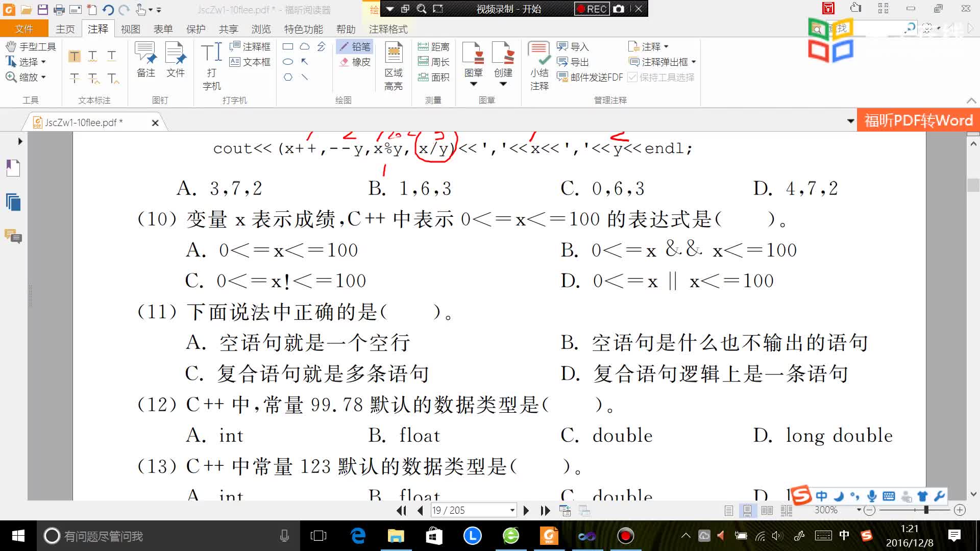Select the Typewriter (打字机) tool
This screenshot has height=551, width=980.
tap(211, 66)
